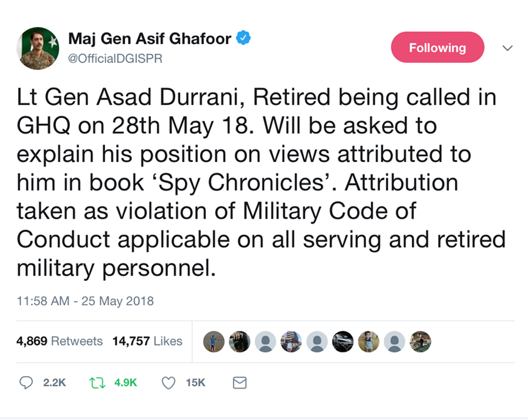Screen dimensions: 528x420
Task: Click the reply speech bubble icon
Action: 26,382
